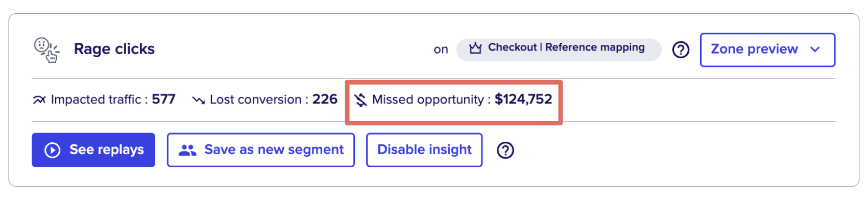Click the crossed-out dollar Missed opportunity icon
868x205 pixels.
[360, 100]
